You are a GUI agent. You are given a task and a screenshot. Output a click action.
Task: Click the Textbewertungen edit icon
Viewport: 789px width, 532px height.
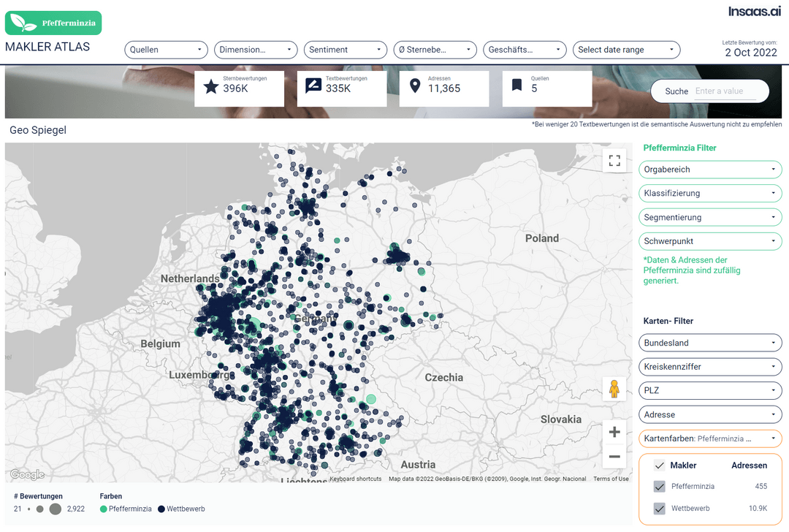pos(313,86)
